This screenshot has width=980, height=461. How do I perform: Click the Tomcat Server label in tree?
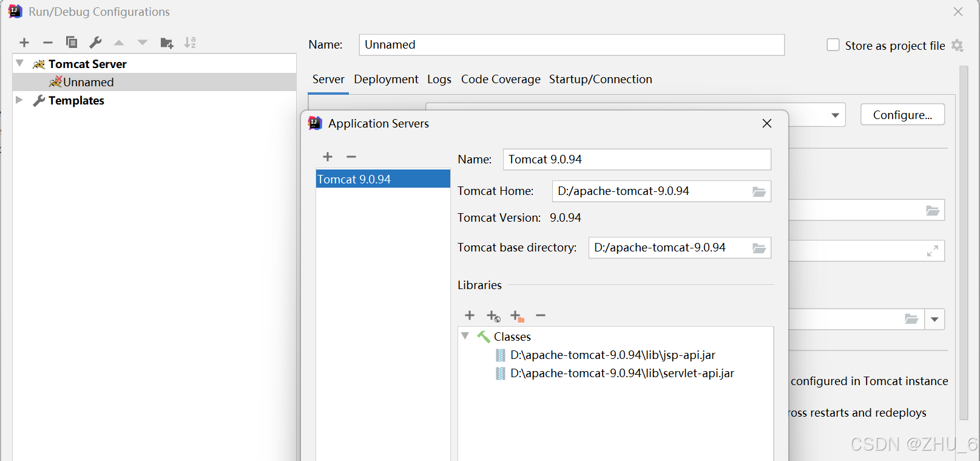[x=87, y=64]
